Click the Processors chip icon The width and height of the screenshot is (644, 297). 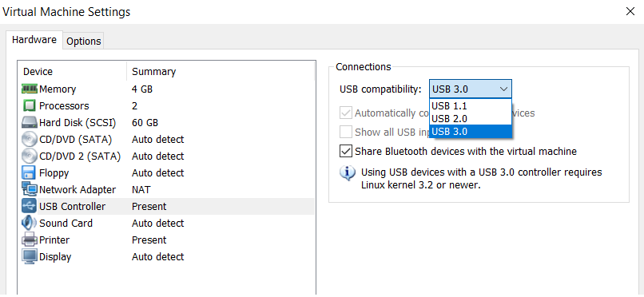(29, 106)
